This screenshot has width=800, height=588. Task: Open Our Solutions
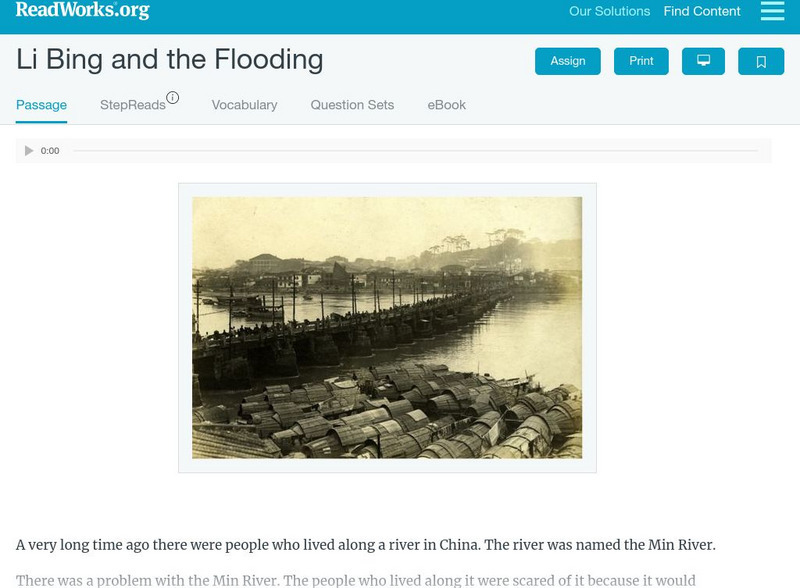[x=610, y=12]
